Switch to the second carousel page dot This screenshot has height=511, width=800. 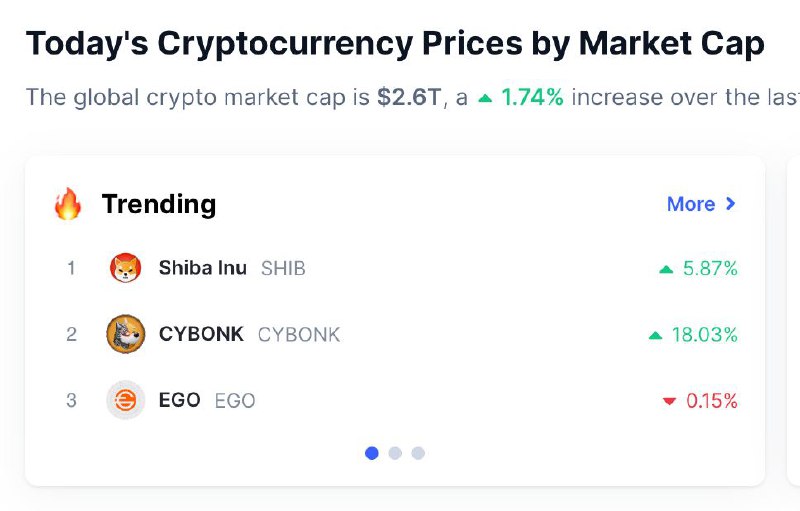395,453
